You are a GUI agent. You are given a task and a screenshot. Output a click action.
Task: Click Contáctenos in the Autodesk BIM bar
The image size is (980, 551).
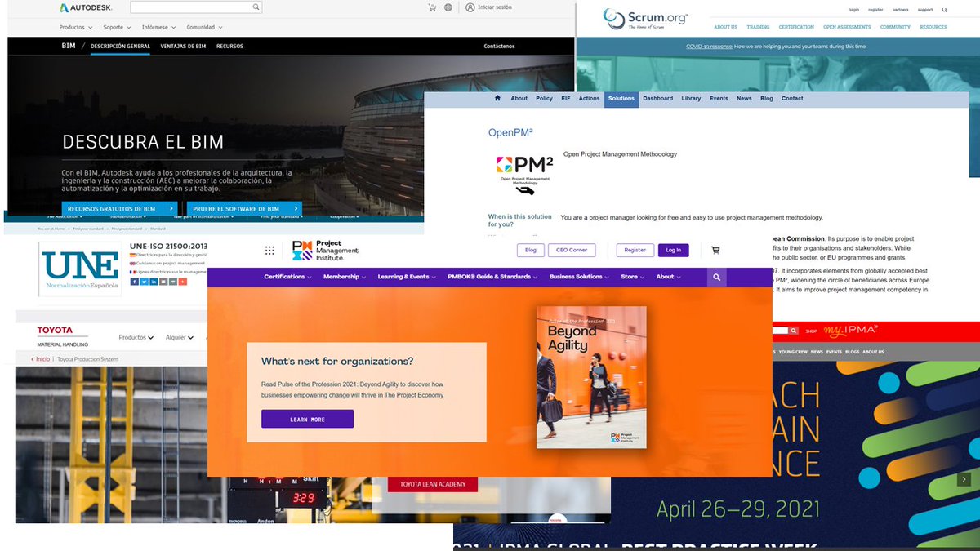coord(499,47)
